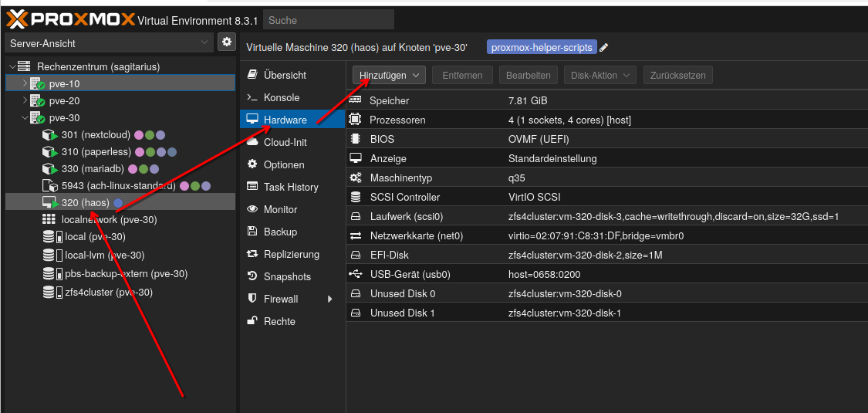
Task: Click the Proxmox logo
Action: (x=70, y=20)
